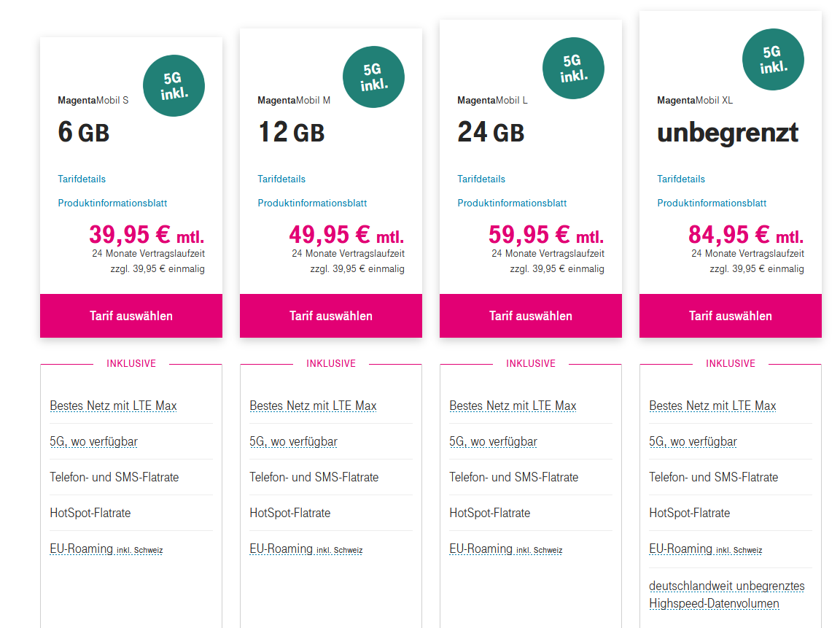Open the Produktinformationsblatt for MagentaMobil XL
Screen dimensions: 840x628
711,203
